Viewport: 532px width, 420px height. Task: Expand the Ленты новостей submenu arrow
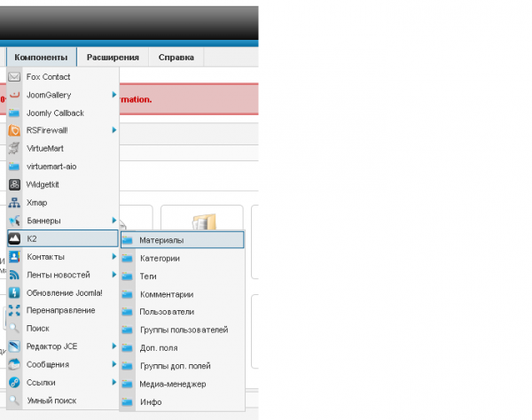(x=114, y=275)
